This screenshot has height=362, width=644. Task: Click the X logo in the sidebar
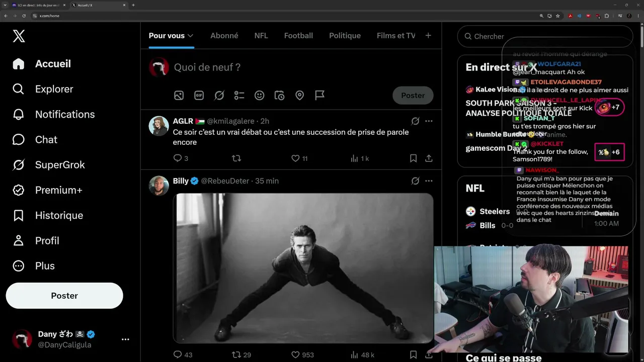(19, 36)
